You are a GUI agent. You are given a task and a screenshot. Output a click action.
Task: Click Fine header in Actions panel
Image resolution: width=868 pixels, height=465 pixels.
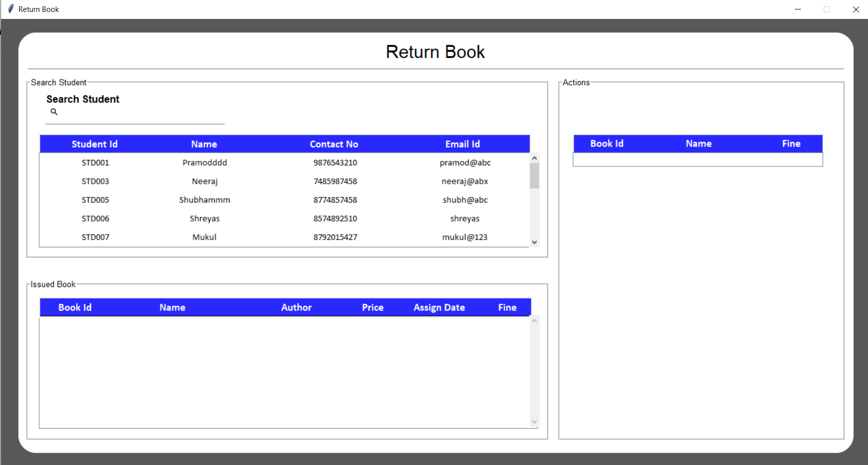pyautogui.click(x=791, y=144)
